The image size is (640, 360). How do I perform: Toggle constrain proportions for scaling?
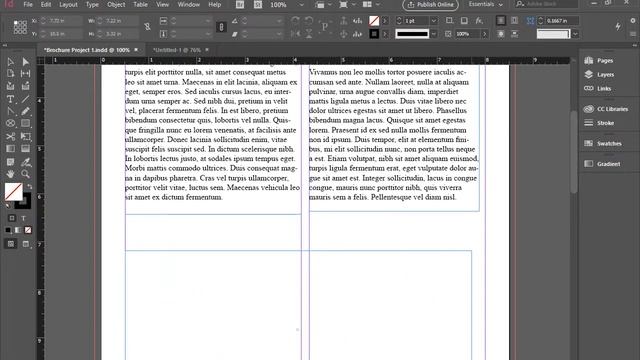221,27
